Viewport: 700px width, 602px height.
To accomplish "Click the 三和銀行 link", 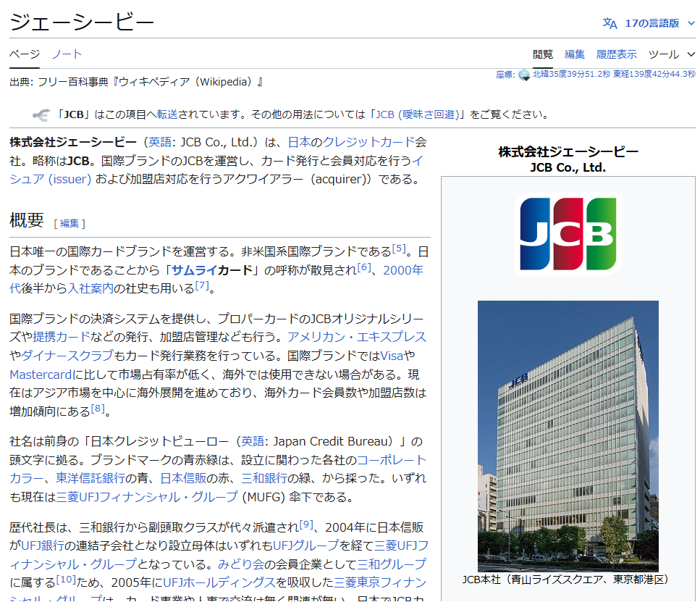I will click(x=264, y=478).
